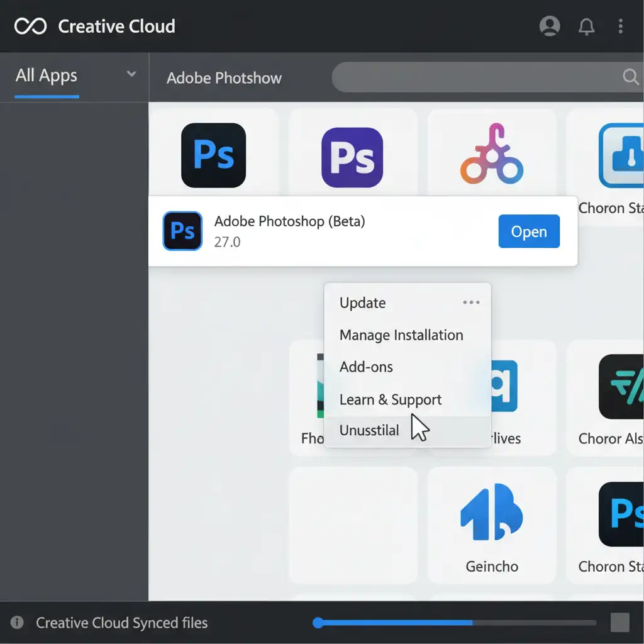Click inside the search input field
The image size is (644, 644).
[472, 77]
